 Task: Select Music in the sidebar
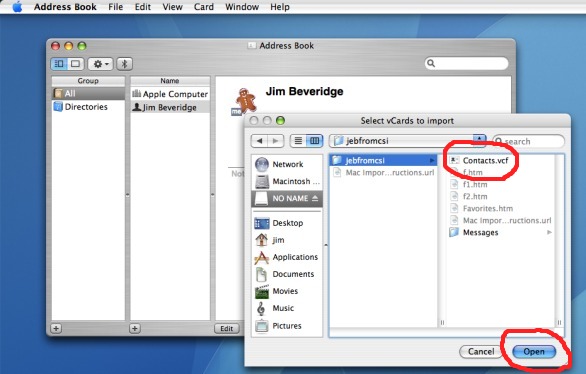coord(287,308)
